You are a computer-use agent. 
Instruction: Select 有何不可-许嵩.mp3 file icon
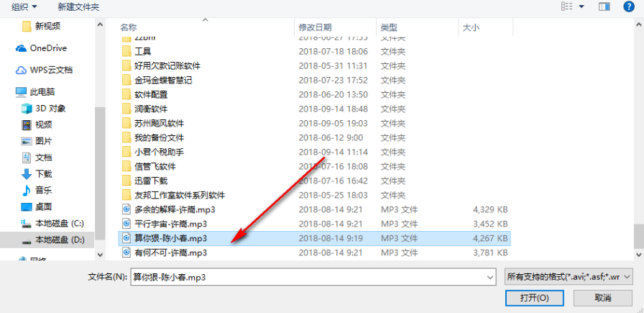point(126,253)
